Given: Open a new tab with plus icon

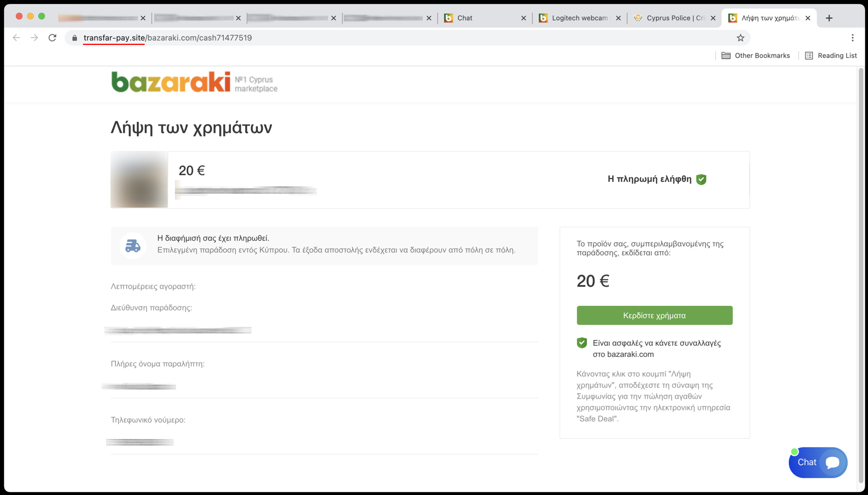Looking at the screenshot, I should (x=829, y=18).
